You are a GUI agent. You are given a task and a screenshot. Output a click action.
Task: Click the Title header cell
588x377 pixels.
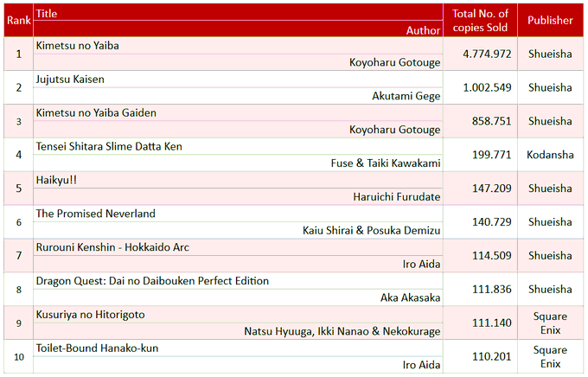(238, 12)
